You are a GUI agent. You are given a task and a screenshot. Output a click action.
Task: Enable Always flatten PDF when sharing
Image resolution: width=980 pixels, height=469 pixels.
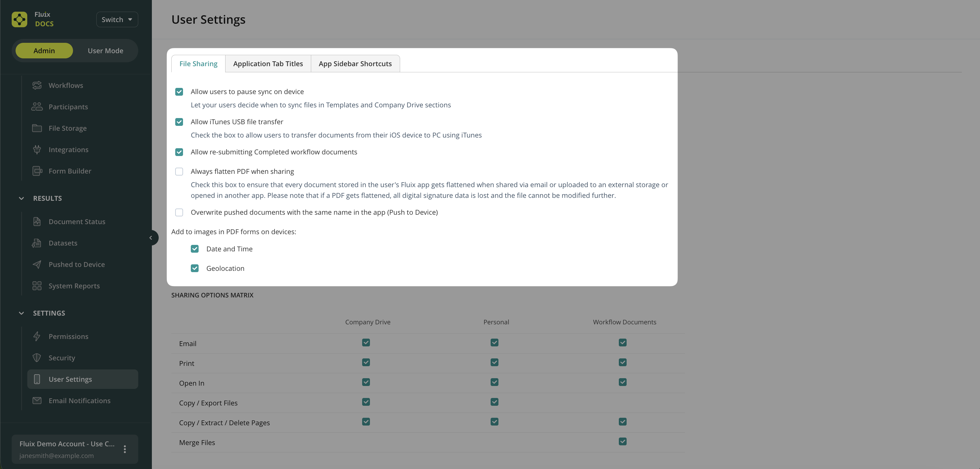tap(179, 172)
